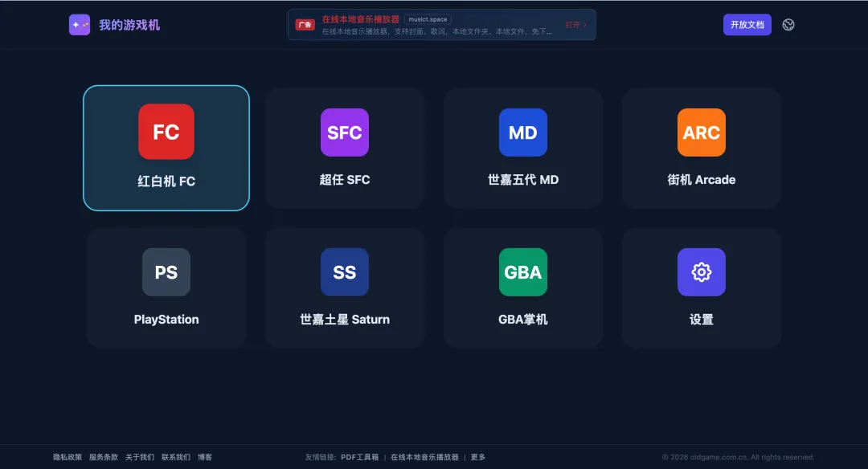Select the SS Sega Saturn icon
This screenshot has height=469, width=868.
[x=344, y=272]
